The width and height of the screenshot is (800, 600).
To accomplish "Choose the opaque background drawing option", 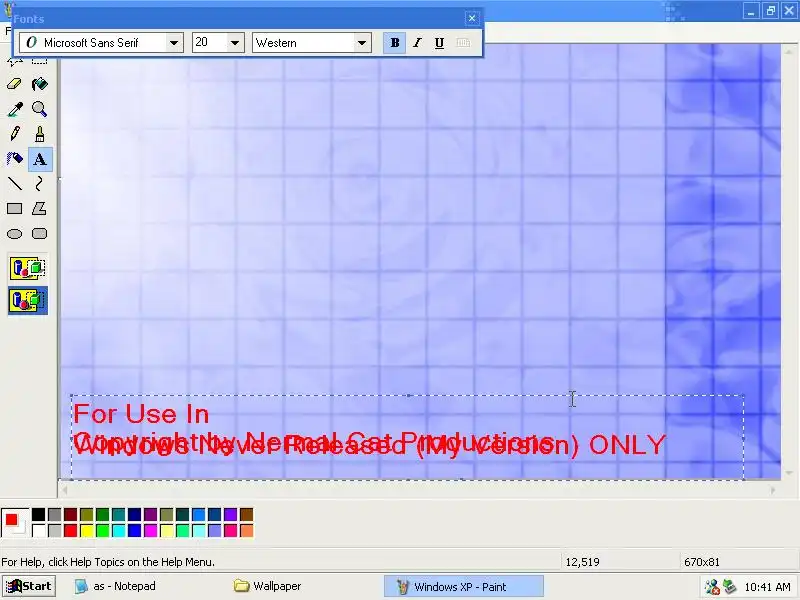I will click(x=28, y=268).
